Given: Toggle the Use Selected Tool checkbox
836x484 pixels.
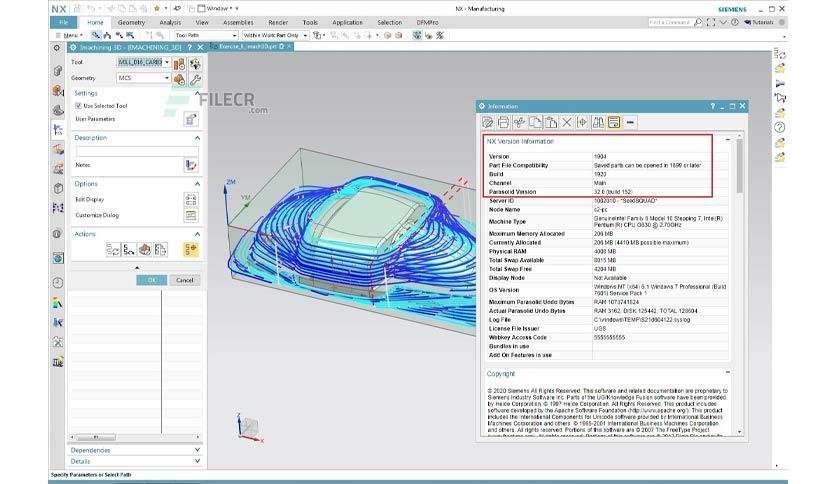Looking at the screenshot, I should click(x=78, y=106).
